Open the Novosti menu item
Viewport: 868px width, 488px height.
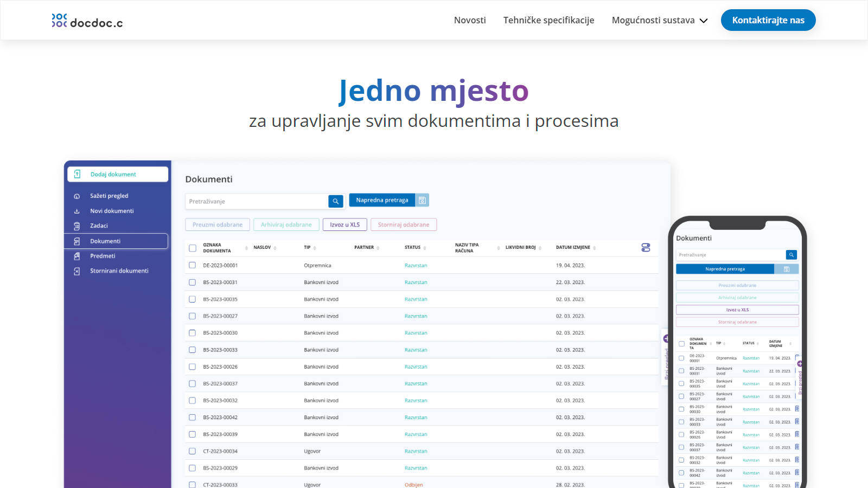click(470, 21)
